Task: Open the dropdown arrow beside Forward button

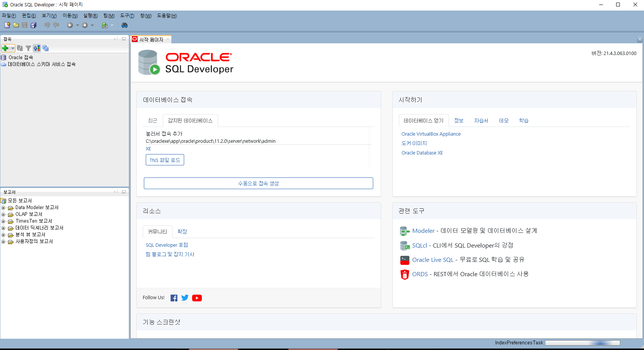Action: click(x=92, y=25)
